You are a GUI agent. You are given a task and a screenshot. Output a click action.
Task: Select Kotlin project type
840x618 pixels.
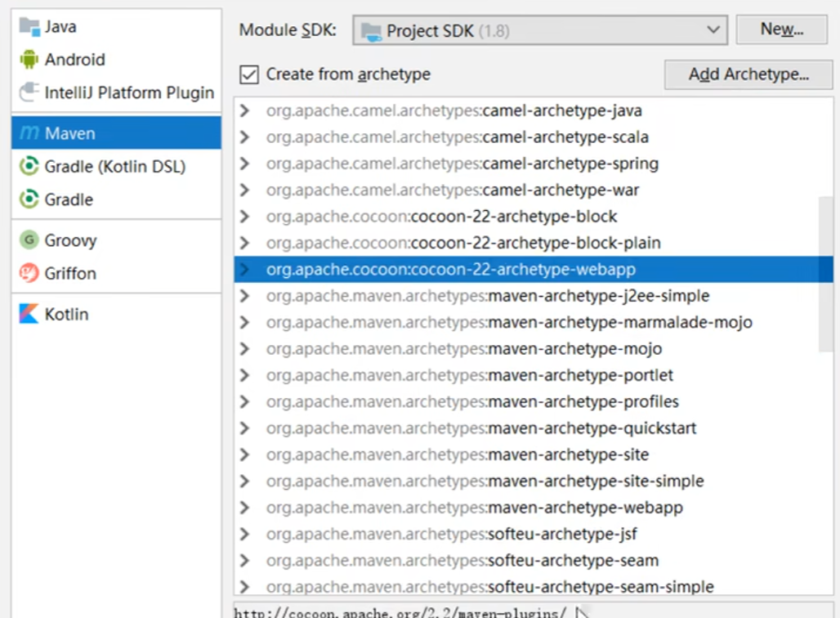(116, 314)
